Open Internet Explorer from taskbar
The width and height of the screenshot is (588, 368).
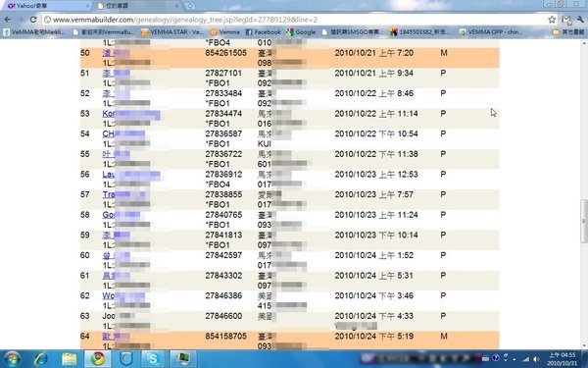[x=40, y=359]
